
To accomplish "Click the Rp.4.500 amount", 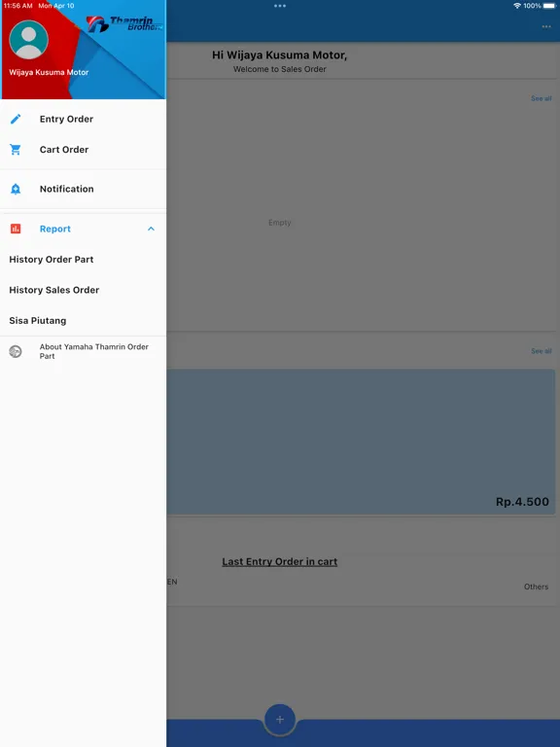I will tap(522, 502).
